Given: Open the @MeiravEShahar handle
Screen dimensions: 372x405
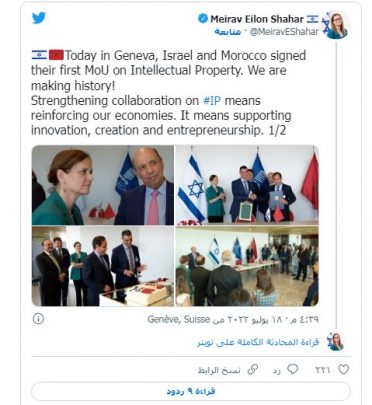Looking at the screenshot, I should (x=284, y=32).
